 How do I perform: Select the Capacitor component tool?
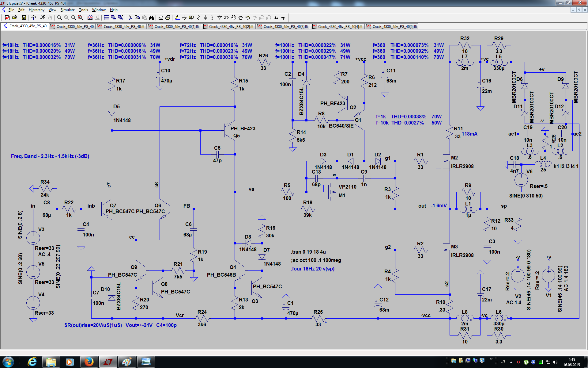pyautogui.click(x=205, y=18)
